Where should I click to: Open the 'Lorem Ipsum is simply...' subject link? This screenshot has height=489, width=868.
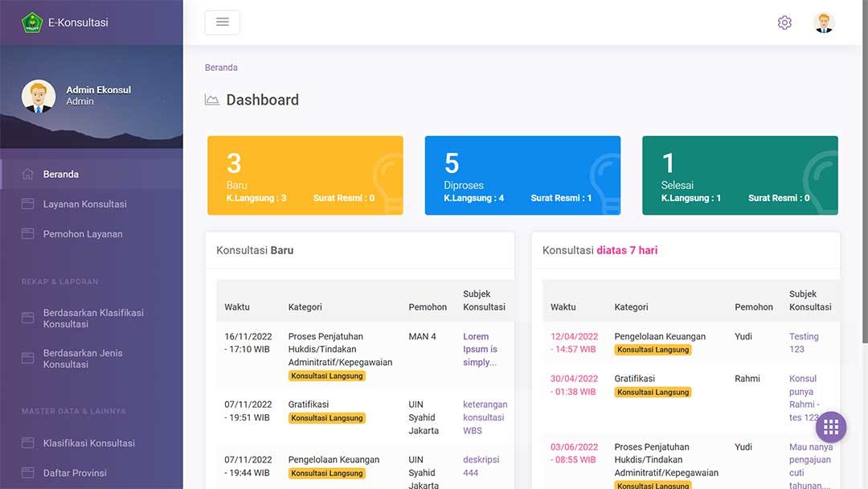[480, 349]
